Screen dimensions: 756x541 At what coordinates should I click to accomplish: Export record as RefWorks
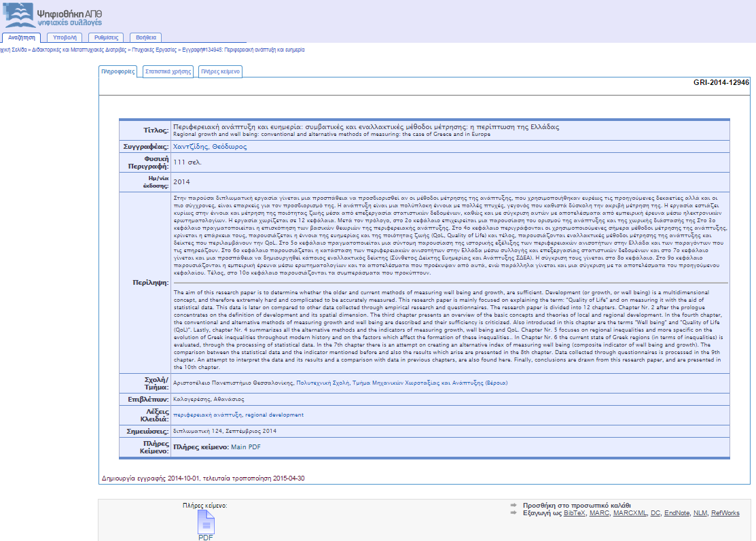tap(725, 513)
